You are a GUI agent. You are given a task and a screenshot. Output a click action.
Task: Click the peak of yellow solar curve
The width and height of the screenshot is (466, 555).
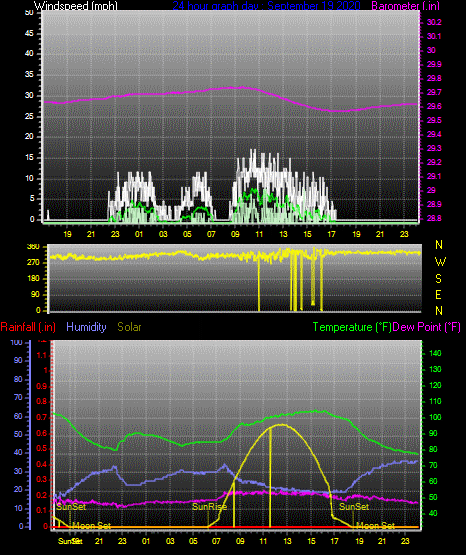click(x=280, y=424)
